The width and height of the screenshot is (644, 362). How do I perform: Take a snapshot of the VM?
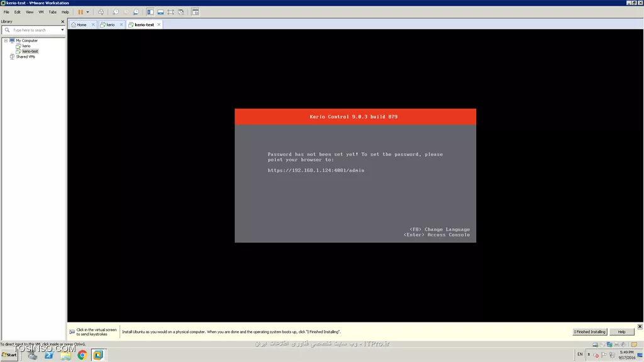click(116, 12)
